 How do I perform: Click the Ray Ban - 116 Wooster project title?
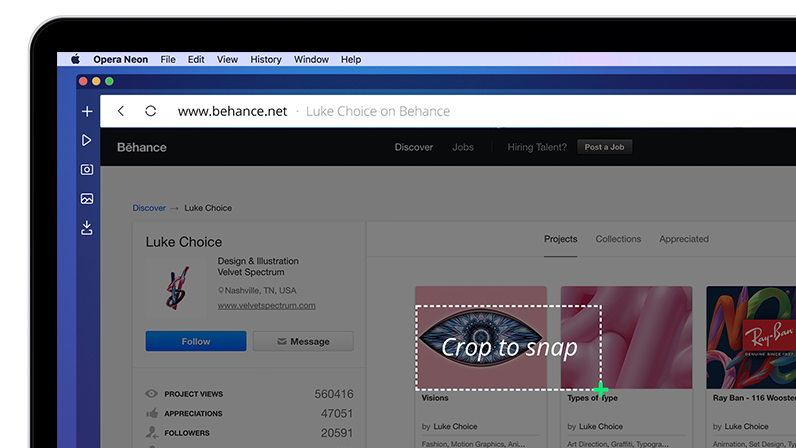754,398
